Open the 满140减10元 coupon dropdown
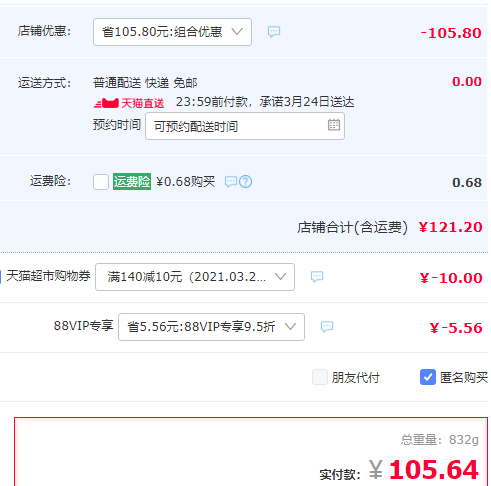The image size is (491, 486). coord(195,277)
